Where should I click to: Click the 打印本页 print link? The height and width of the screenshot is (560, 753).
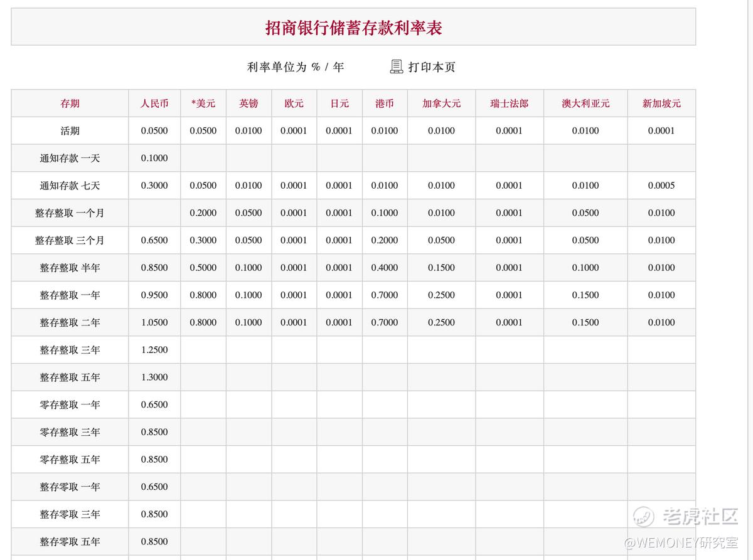(x=432, y=67)
